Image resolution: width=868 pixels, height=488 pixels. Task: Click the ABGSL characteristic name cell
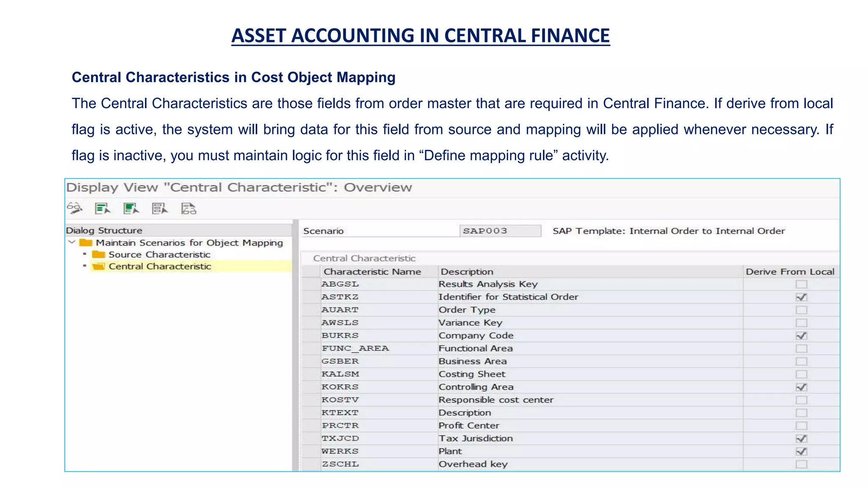[x=379, y=284]
